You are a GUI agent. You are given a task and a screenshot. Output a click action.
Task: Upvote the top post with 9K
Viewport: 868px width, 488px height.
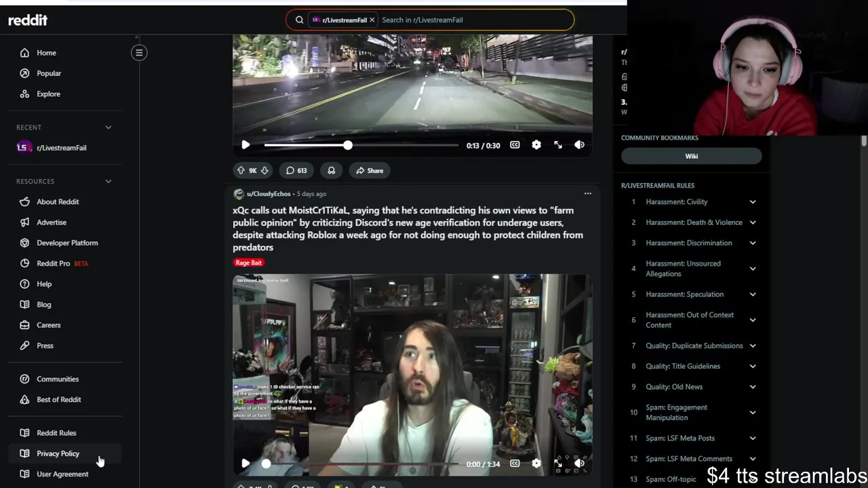[x=241, y=171]
